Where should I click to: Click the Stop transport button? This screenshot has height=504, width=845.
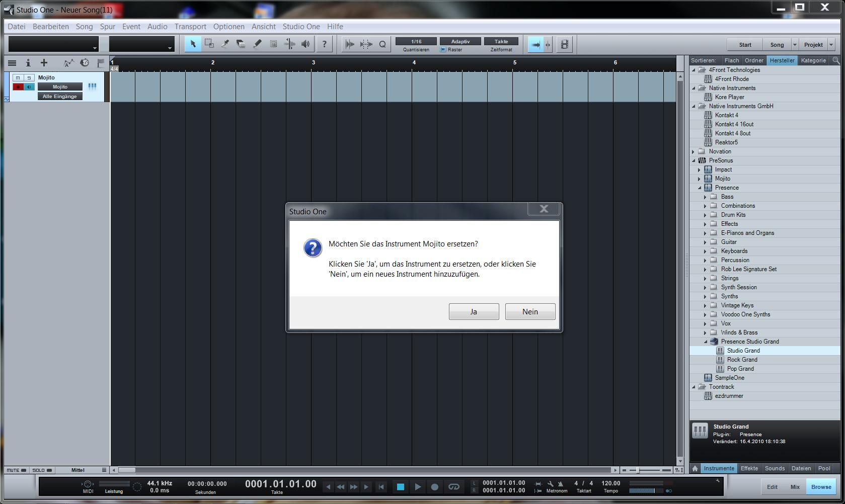(x=401, y=486)
